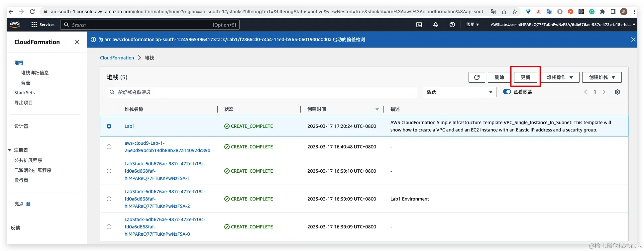Open the Services grid menu

click(43, 25)
